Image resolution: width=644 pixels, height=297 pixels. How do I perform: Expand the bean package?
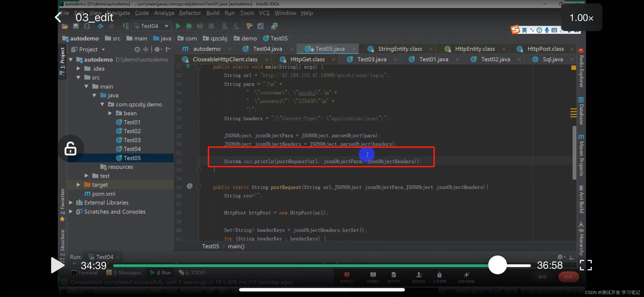coord(110,113)
